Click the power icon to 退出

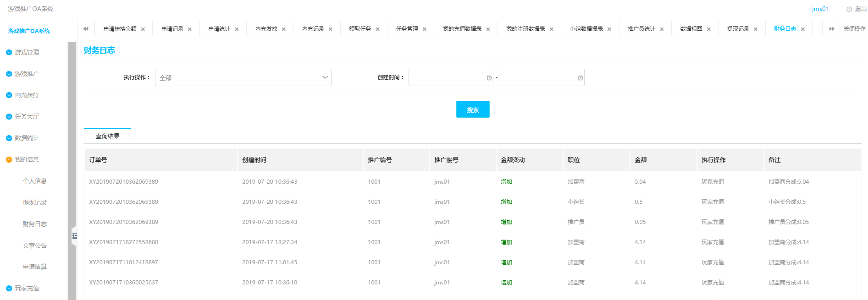849,9
